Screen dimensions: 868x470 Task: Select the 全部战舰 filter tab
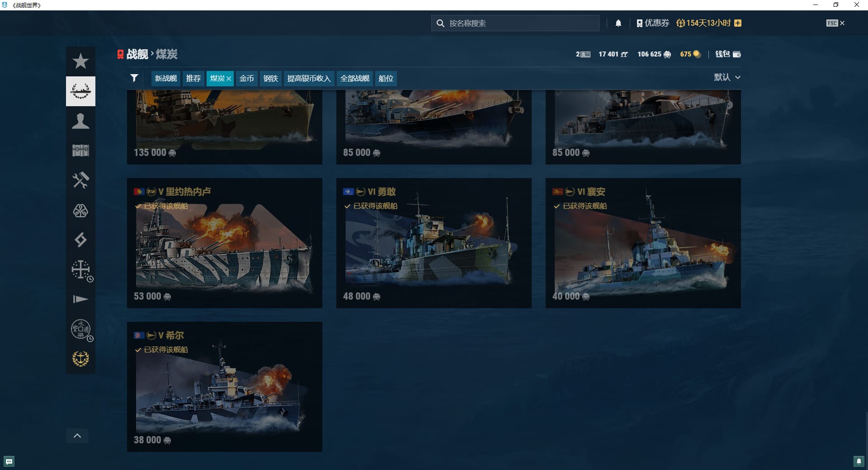(354, 78)
